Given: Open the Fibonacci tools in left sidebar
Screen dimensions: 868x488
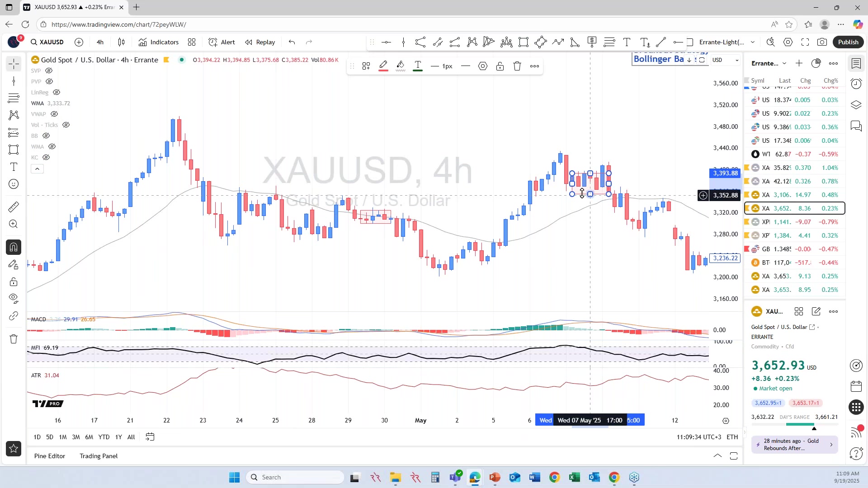Looking at the screenshot, I should pyautogui.click(x=14, y=98).
